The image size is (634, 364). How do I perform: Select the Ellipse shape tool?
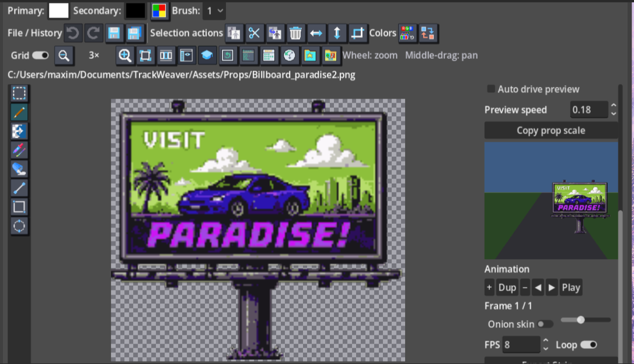[19, 226]
